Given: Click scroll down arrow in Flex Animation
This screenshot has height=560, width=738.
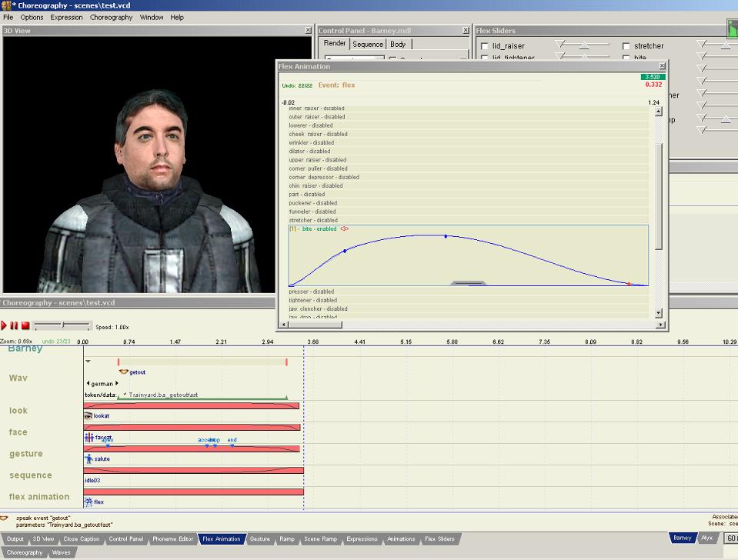Looking at the screenshot, I should click(659, 313).
